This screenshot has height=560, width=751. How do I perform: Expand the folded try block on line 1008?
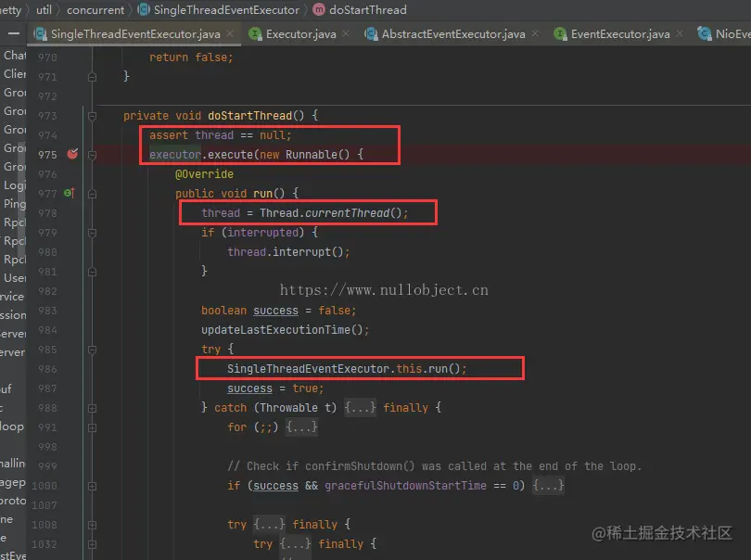pyautogui.click(x=93, y=525)
